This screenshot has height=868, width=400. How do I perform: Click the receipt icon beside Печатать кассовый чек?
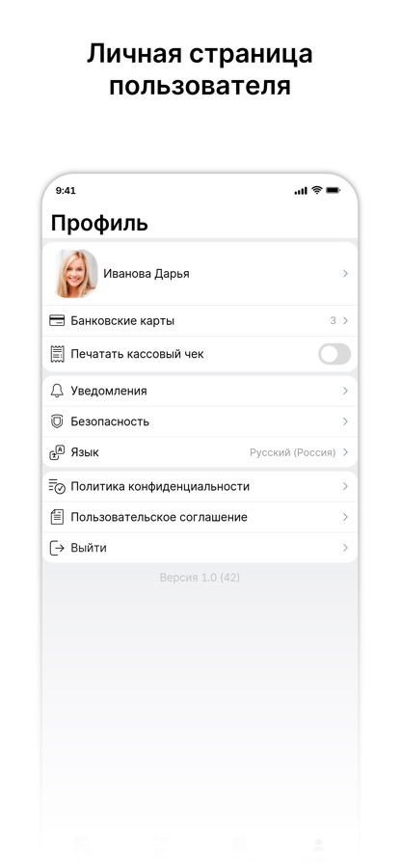[57, 354]
